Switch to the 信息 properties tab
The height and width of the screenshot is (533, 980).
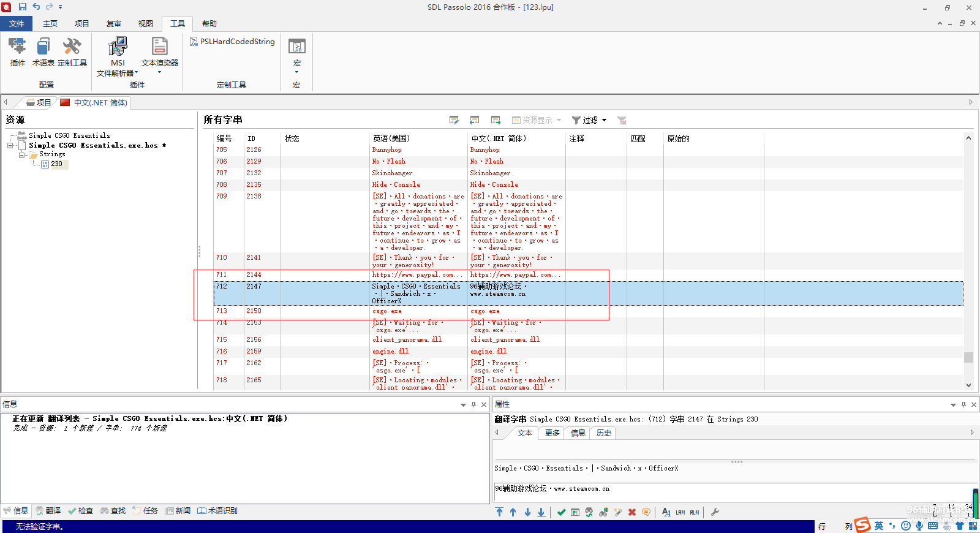pos(578,433)
